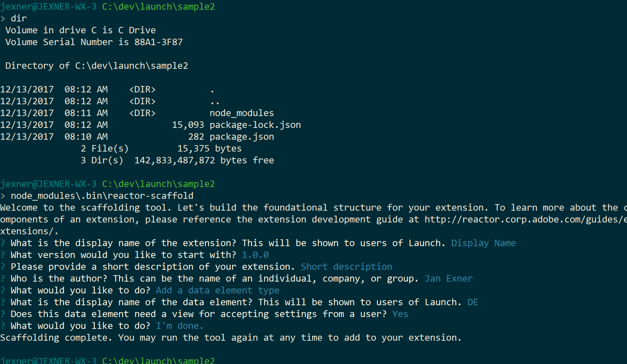Click the 'DE' data element name answer
Viewport: 627px width, 364px height.
point(473,302)
